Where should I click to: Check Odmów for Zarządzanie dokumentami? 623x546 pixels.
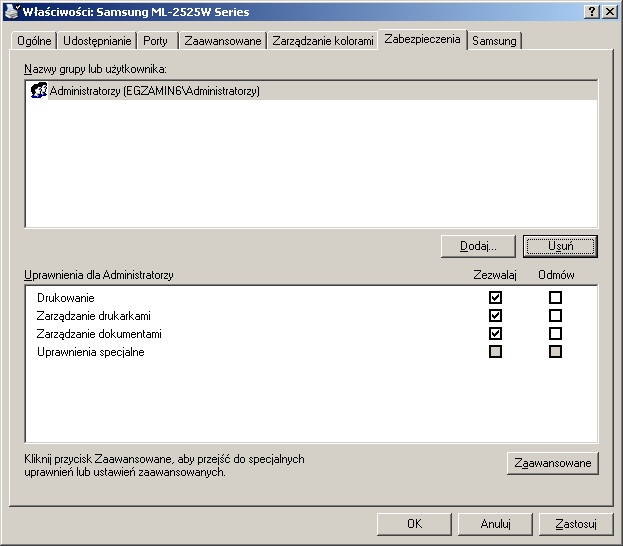point(555,333)
